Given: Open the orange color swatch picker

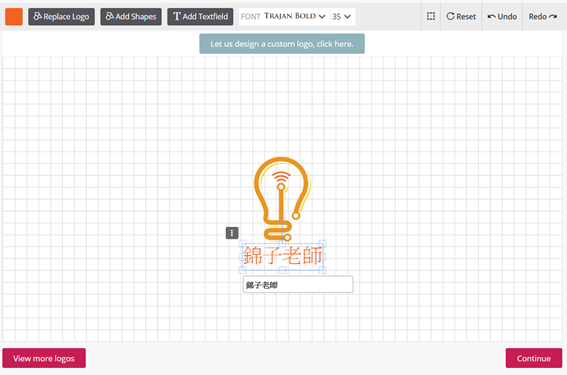Looking at the screenshot, I should tap(14, 17).
